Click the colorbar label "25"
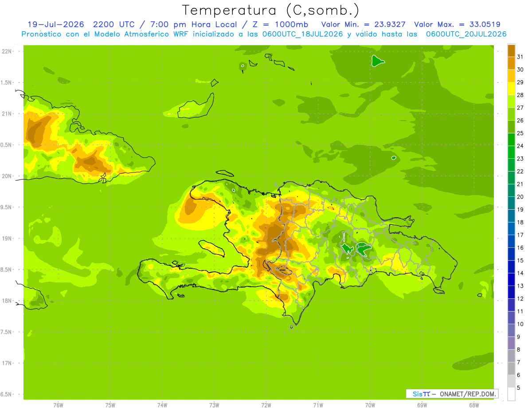The width and height of the screenshot is (532, 411). [520, 133]
